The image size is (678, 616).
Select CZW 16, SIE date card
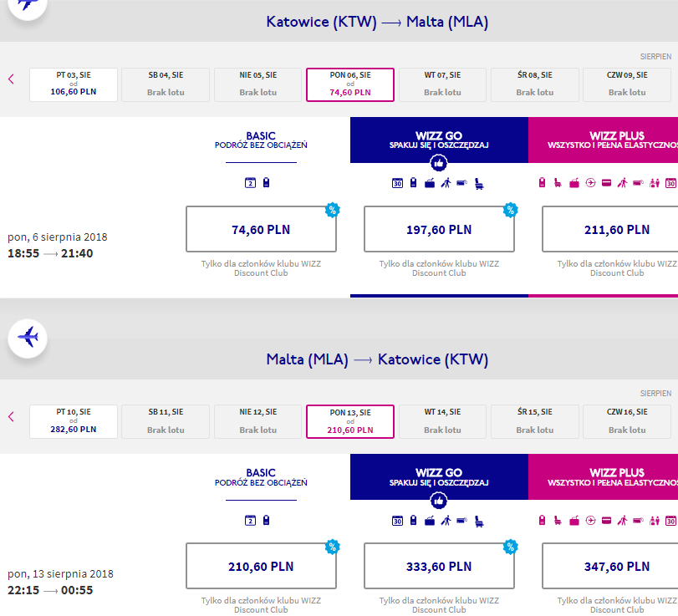[x=627, y=421]
